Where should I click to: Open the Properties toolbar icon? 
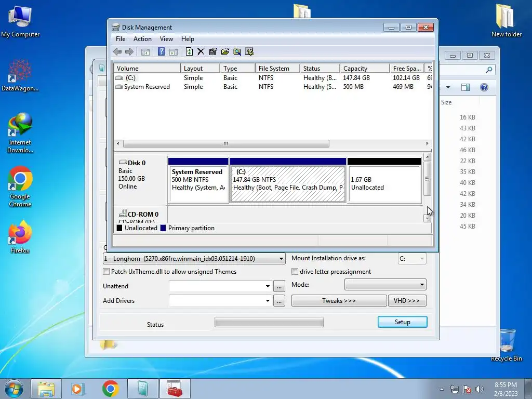(x=213, y=51)
